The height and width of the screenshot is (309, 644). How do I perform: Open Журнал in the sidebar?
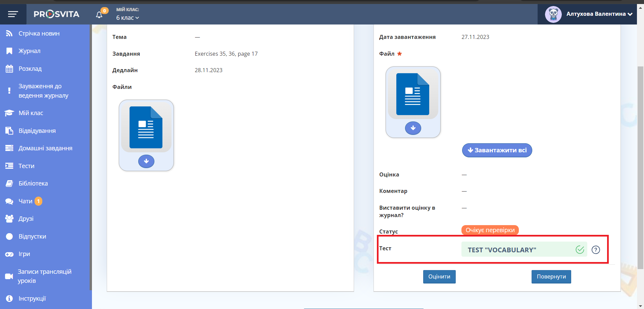30,51
